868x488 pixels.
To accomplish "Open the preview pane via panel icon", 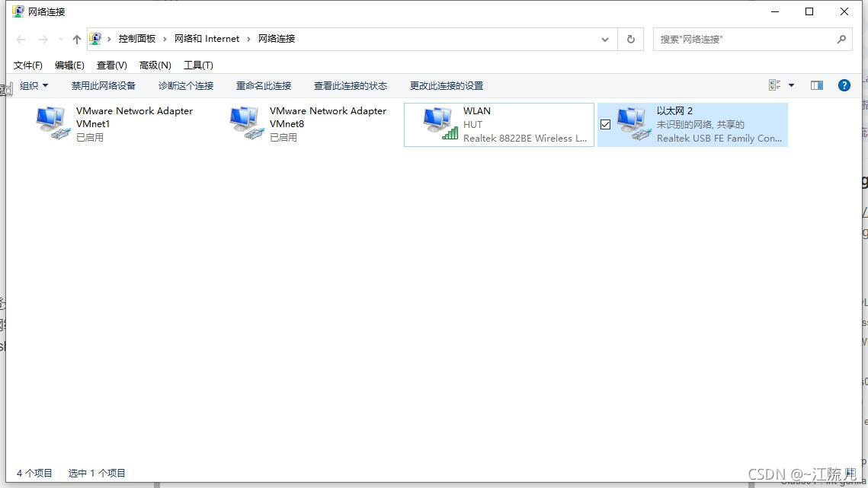I will point(816,85).
